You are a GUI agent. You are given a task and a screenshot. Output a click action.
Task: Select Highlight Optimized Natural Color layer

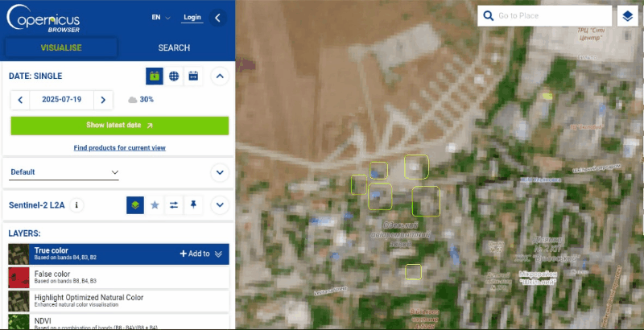118,301
